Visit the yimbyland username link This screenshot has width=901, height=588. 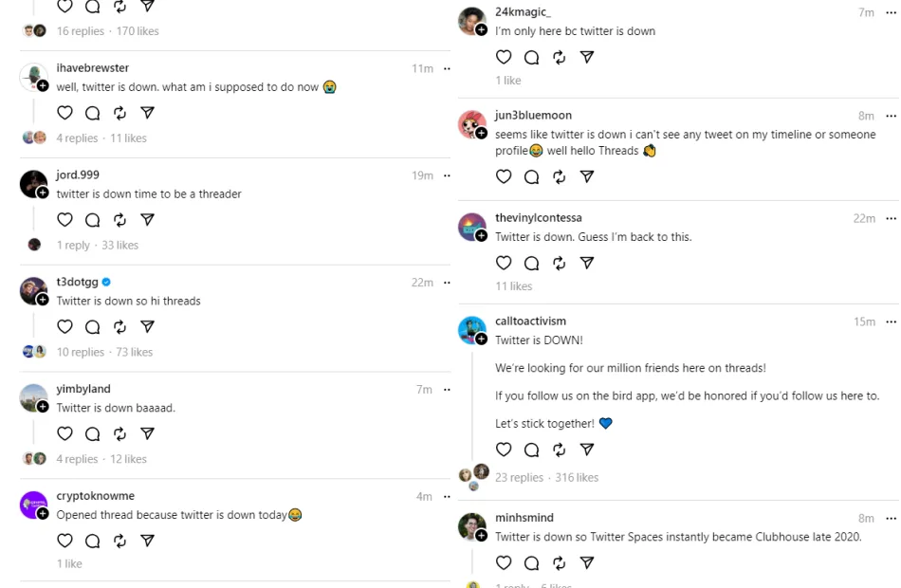pyautogui.click(x=83, y=389)
